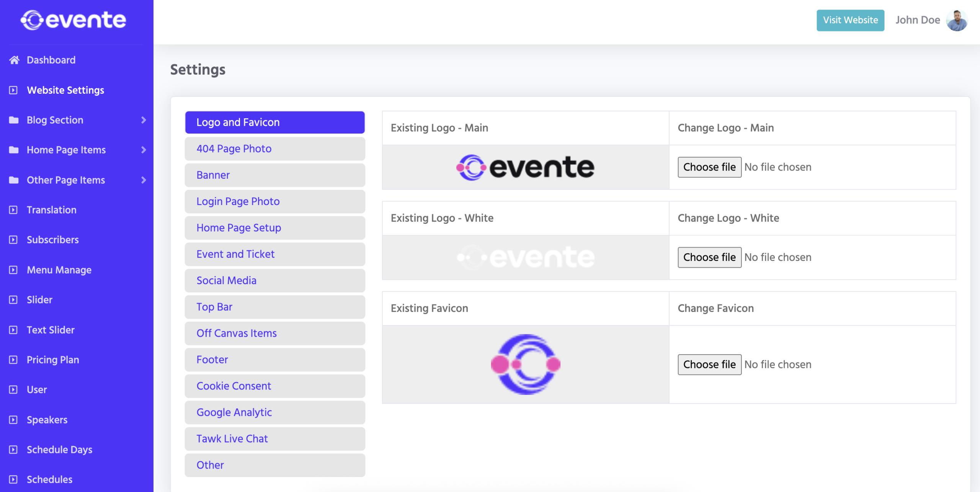Click the evente logo in sidebar

(73, 20)
